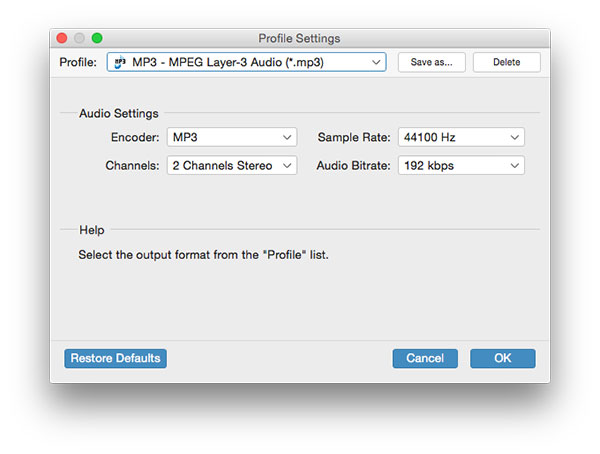Click the Channels: label
Image resolution: width=600 pixels, height=454 pixels.
point(132,165)
